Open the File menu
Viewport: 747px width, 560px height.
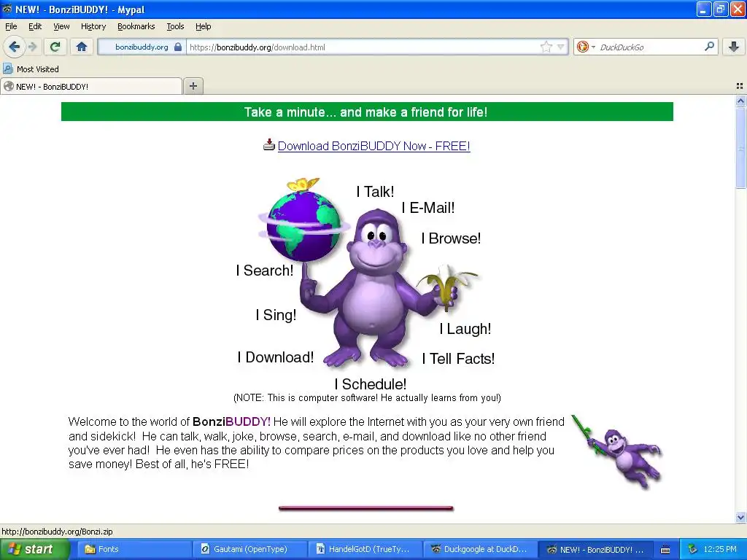[x=11, y=26]
